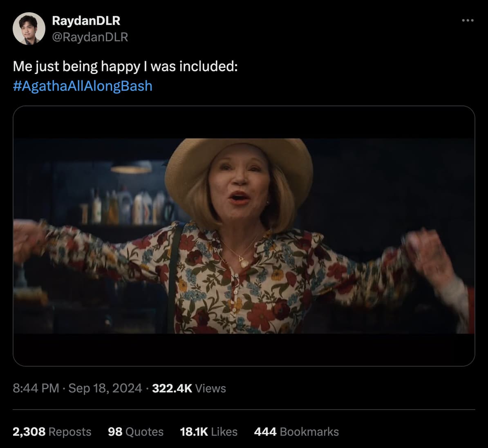Open the Quotes list for this tweet
Image resolution: width=488 pixels, height=448 pixels.
(135, 432)
